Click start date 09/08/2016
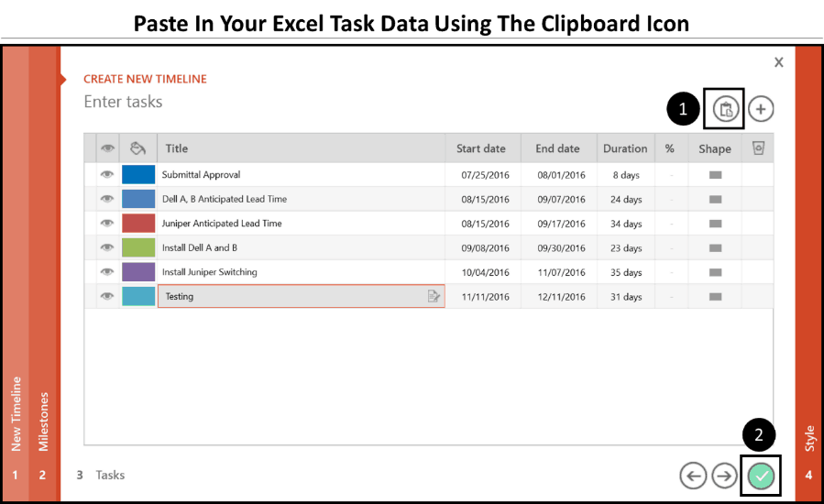 (485, 248)
